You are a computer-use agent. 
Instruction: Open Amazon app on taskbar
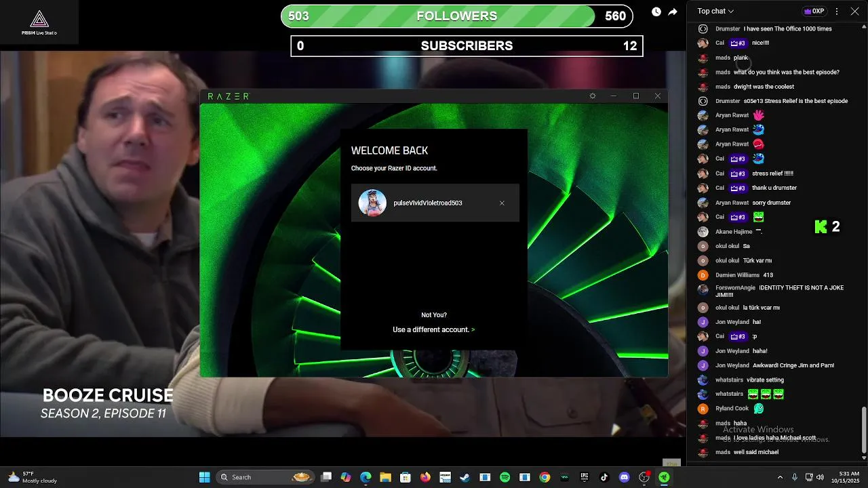(x=445, y=477)
